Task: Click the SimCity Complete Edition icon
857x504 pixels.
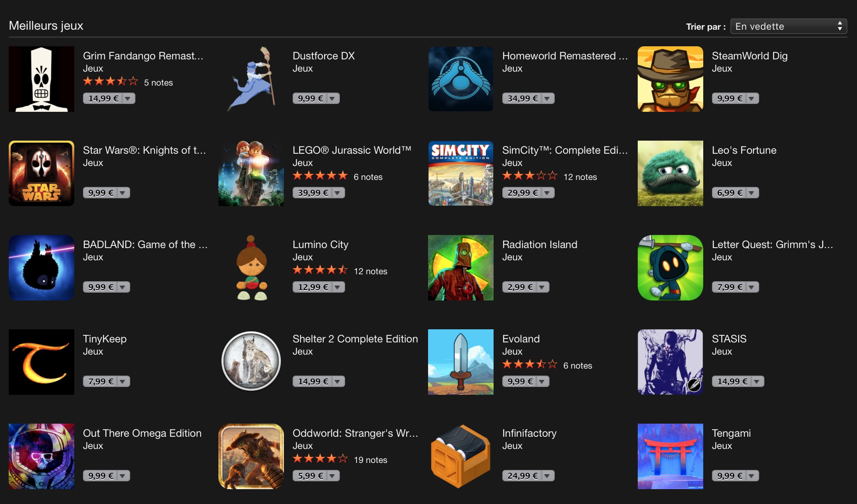Action: point(461,173)
